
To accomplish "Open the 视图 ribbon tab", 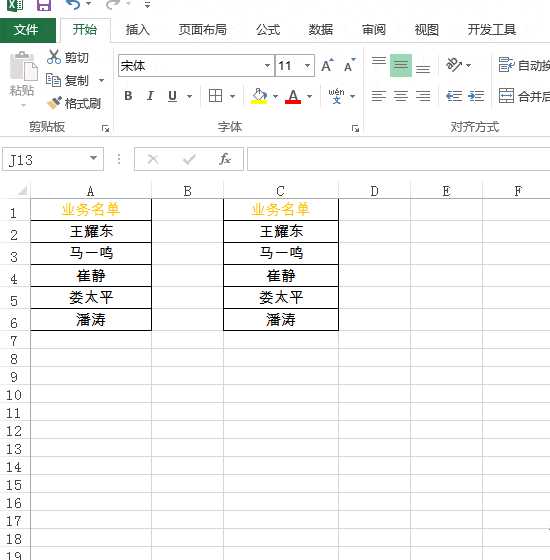I will [x=426, y=30].
